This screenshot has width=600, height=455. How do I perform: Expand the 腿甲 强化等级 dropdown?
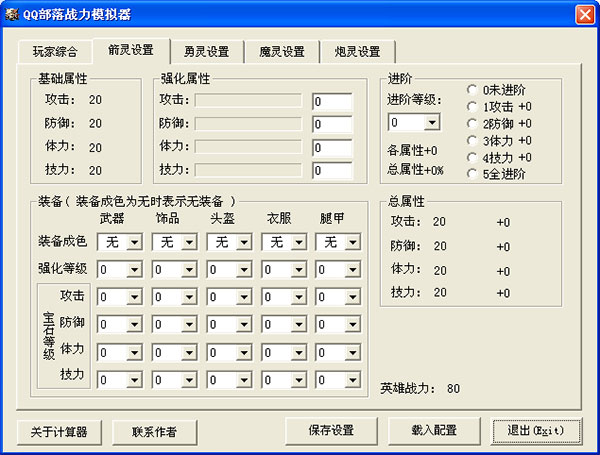click(338, 269)
